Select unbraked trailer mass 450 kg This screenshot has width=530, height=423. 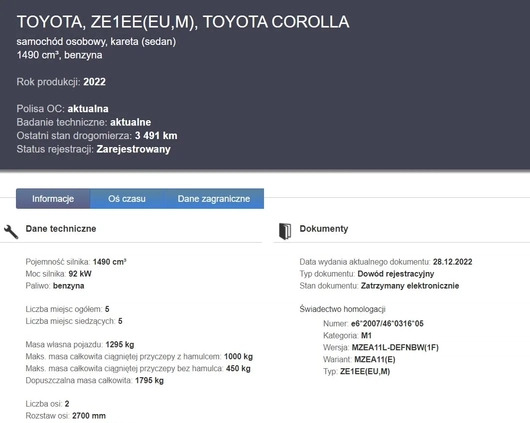pos(238,369)
